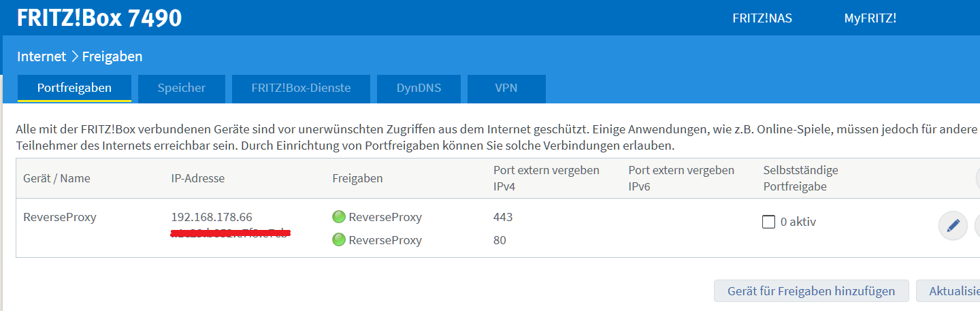Image resolution: width=980 pixels, height=317 pixels.
Task: Click Freigaben in the breadcrumb
Action: (112, 56)
